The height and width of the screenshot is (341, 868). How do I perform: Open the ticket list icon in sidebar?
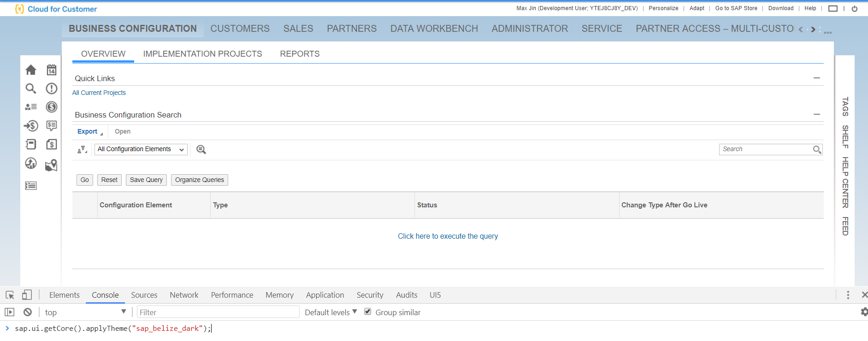coord(31,186)
